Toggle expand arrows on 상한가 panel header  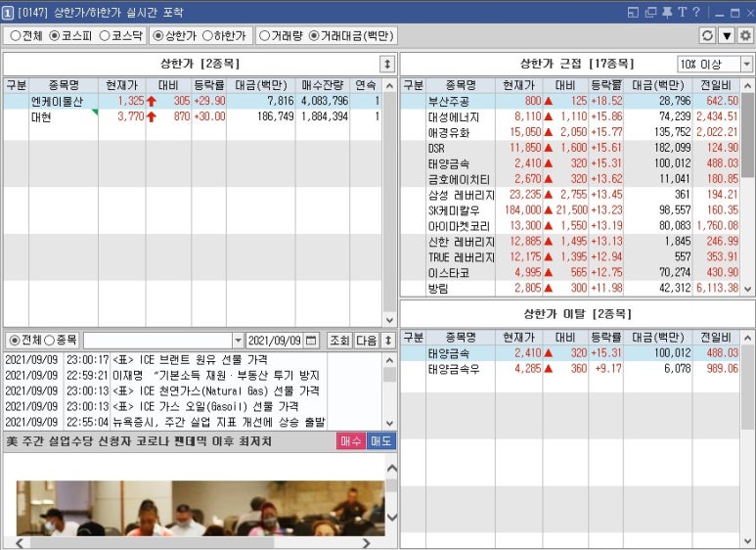click(388, 64)
